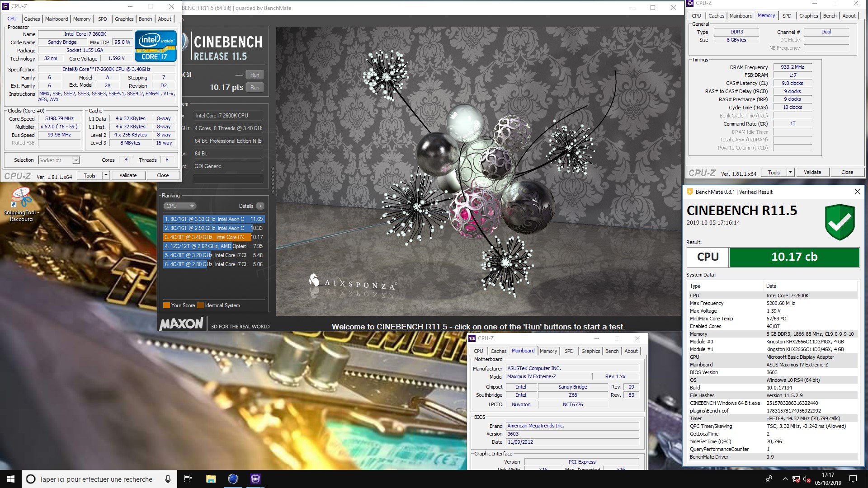868x488 pixels.
Task: Click the BIOS Date field 11/09/2012
Action: (x=573, y=442)
